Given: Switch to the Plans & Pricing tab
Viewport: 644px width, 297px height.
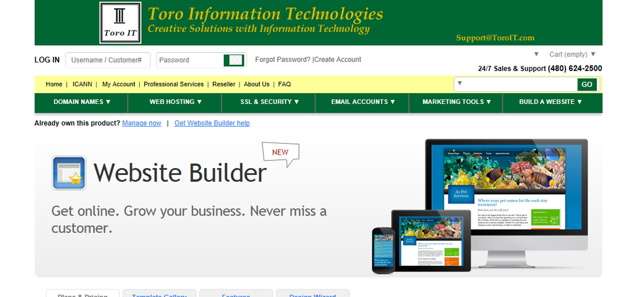Looking at the screenshot, I should click(83, 293).
